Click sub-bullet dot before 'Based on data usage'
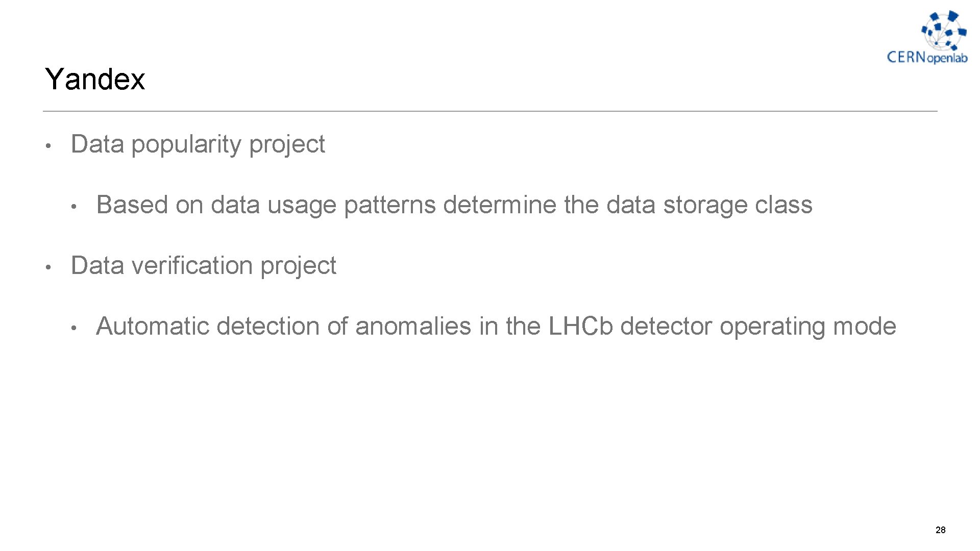980x551 pixels. 74,207
